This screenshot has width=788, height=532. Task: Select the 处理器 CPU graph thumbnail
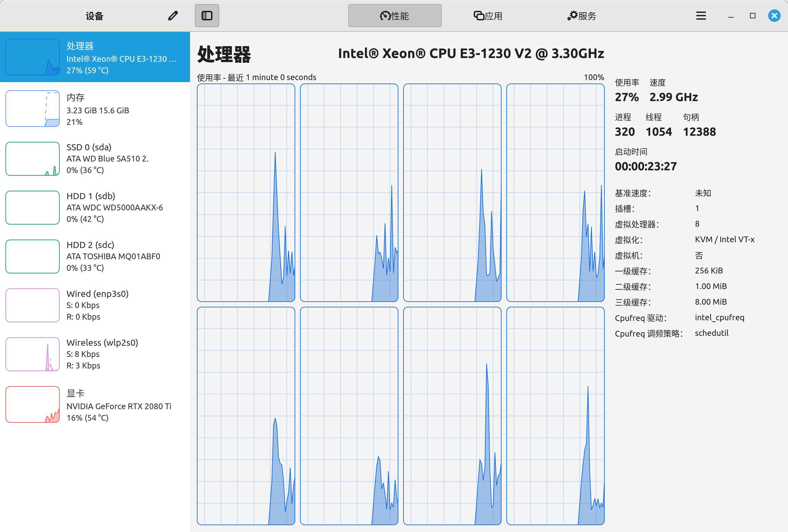pyautogui.click(x=33, y=57)
